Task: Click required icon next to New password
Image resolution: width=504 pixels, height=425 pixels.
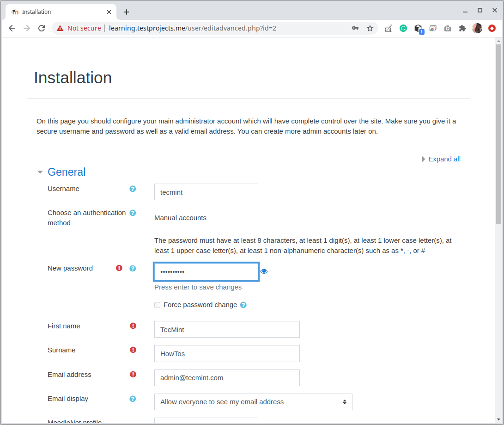Action: pos(119,268)
